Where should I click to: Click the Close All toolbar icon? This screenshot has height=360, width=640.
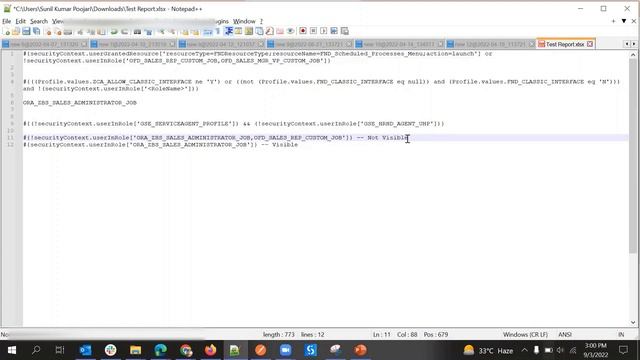[x=58, y=31]
